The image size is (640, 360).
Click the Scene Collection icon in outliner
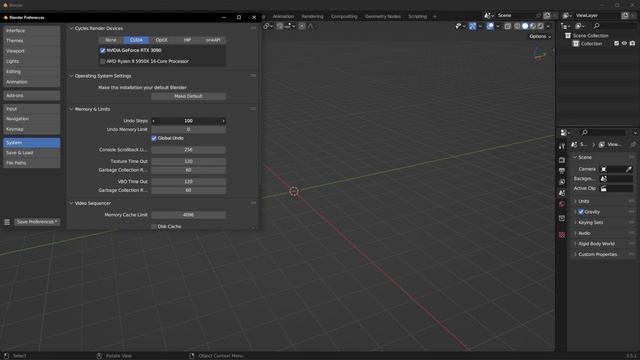pos(568,36)
